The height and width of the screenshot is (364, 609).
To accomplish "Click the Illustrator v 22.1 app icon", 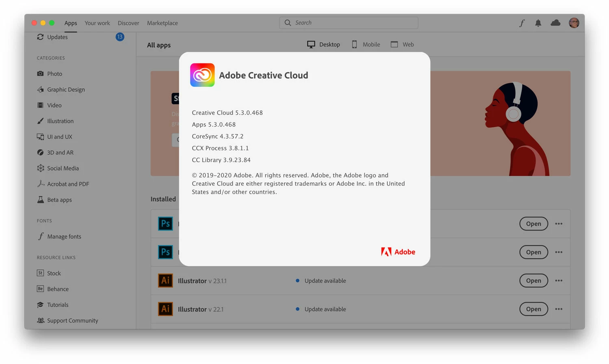I will click(165, 309).
